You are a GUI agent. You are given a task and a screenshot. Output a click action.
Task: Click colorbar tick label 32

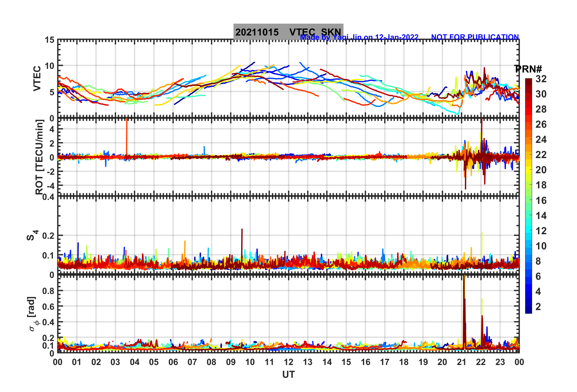point(541,79)
